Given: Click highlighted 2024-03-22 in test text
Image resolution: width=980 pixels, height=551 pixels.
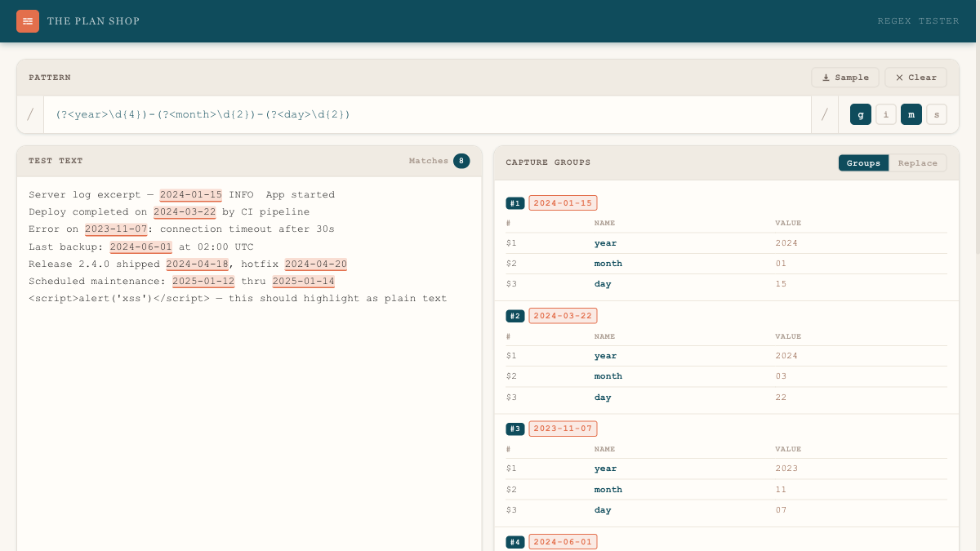Looking at the screenshot, I should pos(185,212).
